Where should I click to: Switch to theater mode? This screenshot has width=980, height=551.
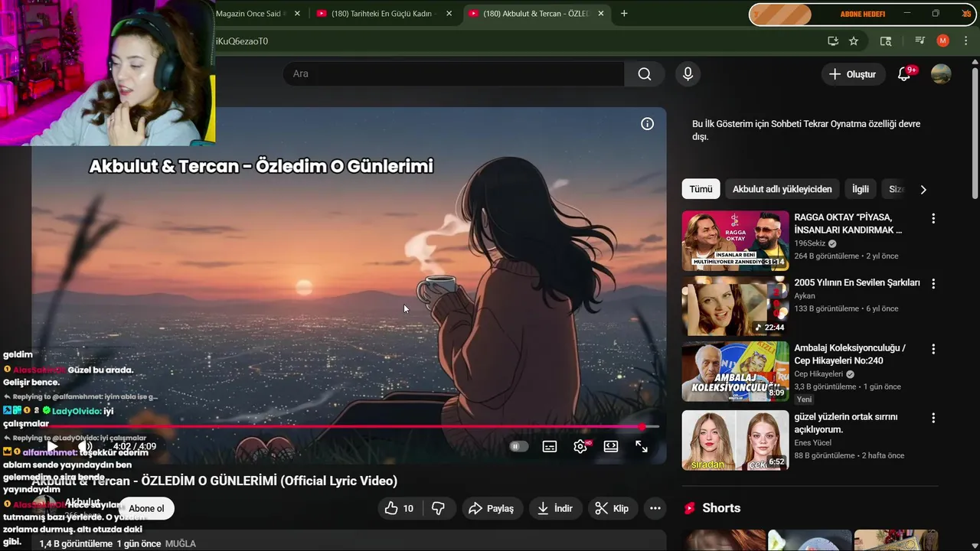pos(611,446)
